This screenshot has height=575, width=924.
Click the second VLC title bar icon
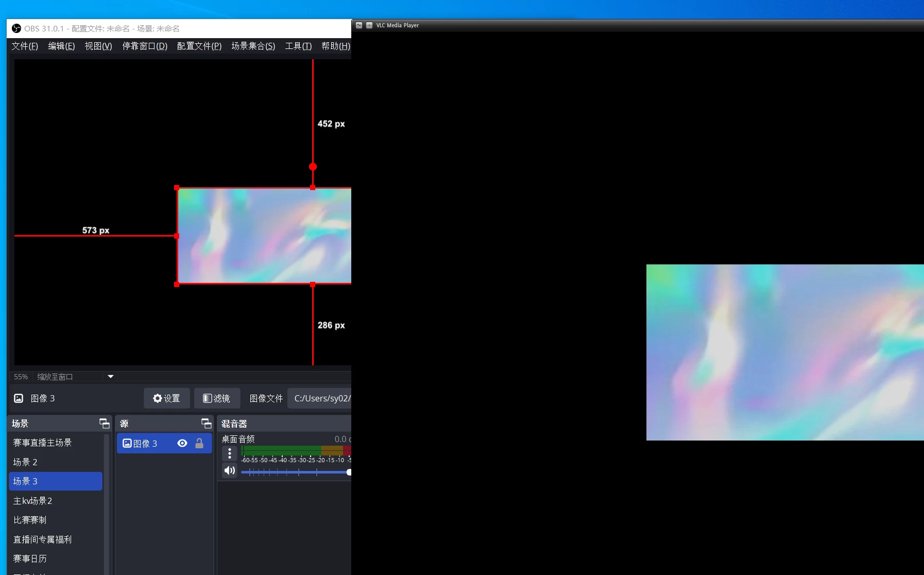coord(369,25)
